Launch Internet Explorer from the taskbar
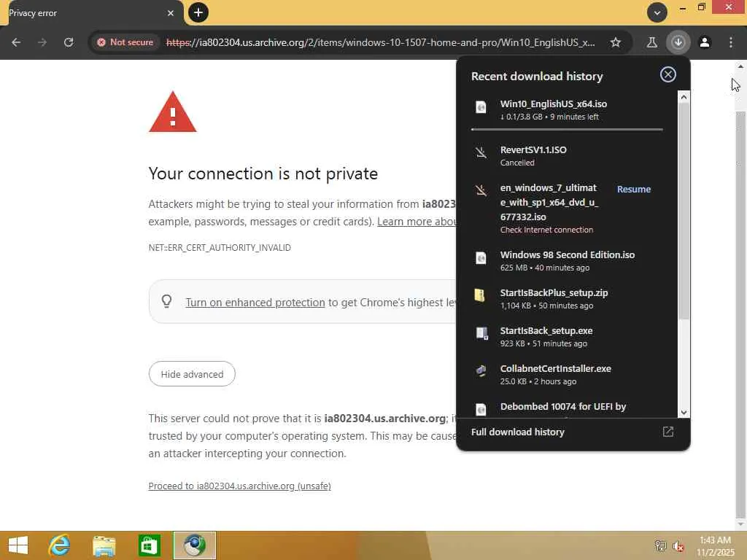 point(60,545)
